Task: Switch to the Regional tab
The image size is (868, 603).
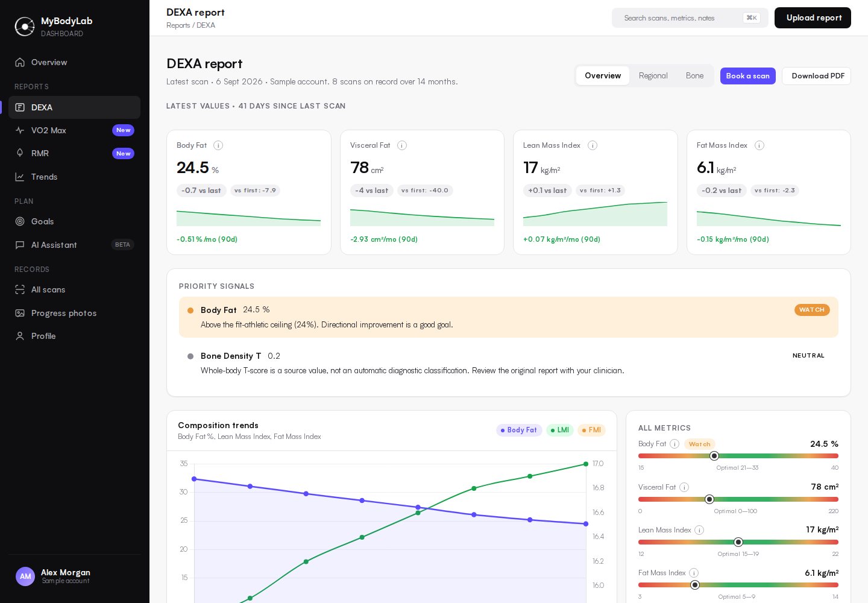Action: click(x=653, y=76)
